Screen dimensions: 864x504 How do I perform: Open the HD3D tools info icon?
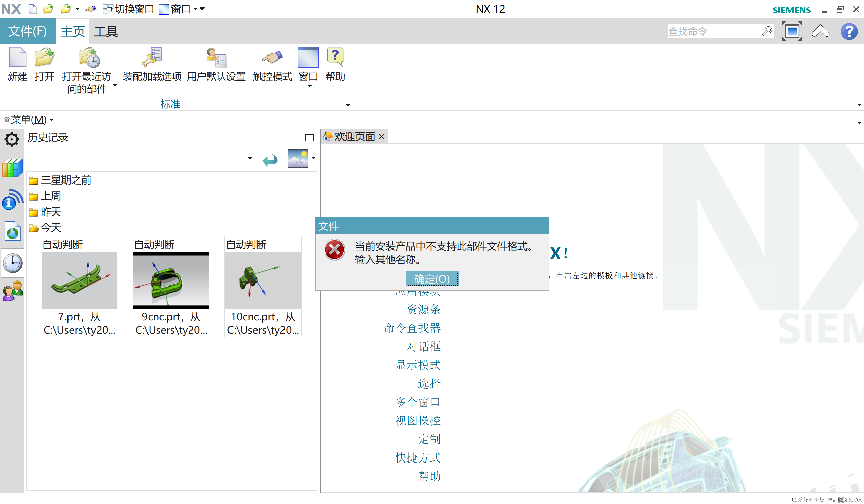point(12,199)
